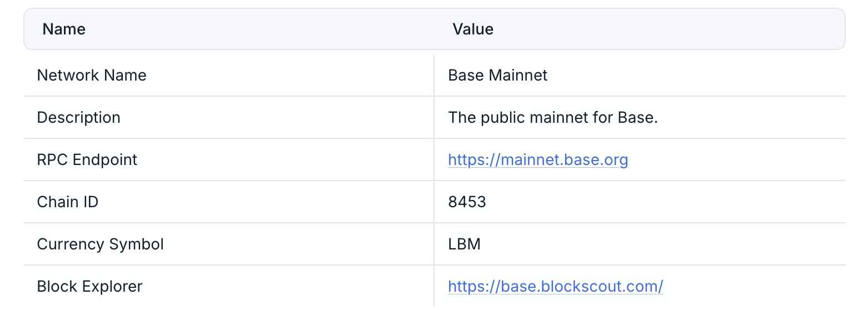
Task: Select "The public mainnet for Base." text
Action: (552, 118)
